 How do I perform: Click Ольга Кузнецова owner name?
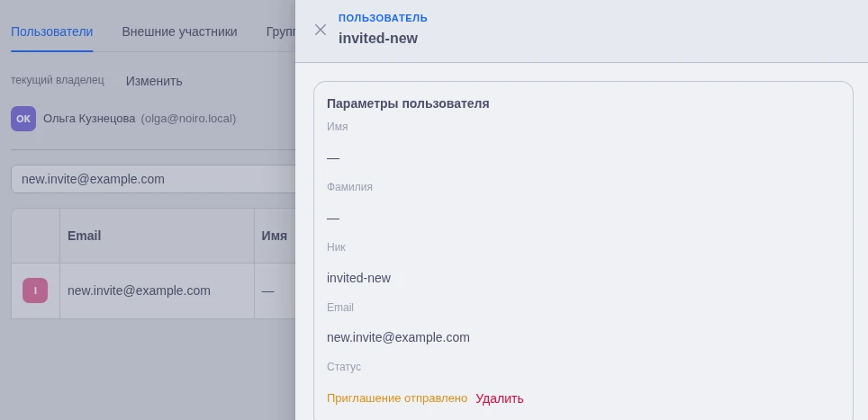[89, 119]
